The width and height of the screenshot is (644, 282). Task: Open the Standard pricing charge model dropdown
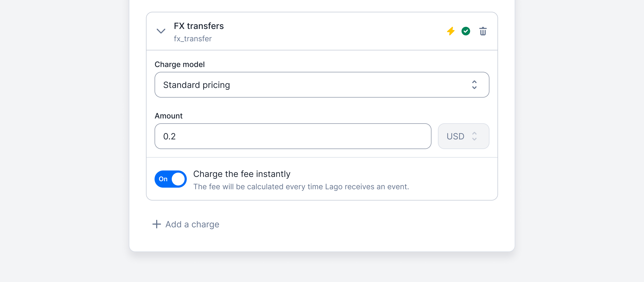[x=322, y=85]
